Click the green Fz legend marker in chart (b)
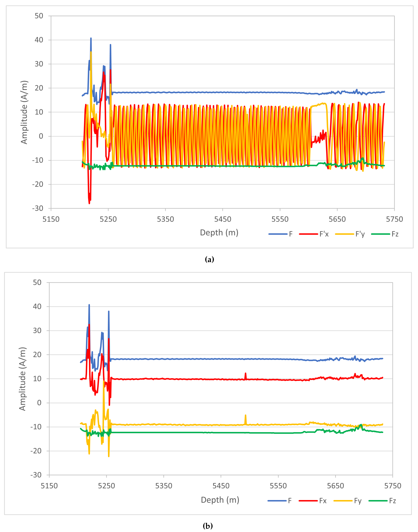 378,500
